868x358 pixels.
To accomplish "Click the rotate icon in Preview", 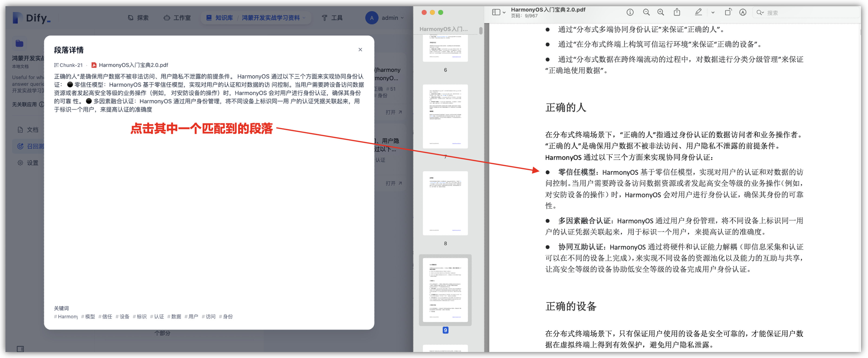I will pos(728,12).
